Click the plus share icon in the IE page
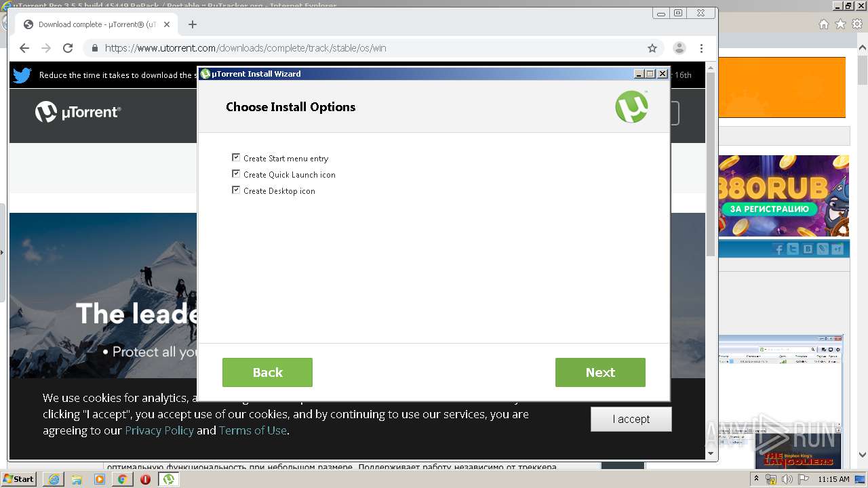The width and height of the screenshot is (868, 488). 837,249
